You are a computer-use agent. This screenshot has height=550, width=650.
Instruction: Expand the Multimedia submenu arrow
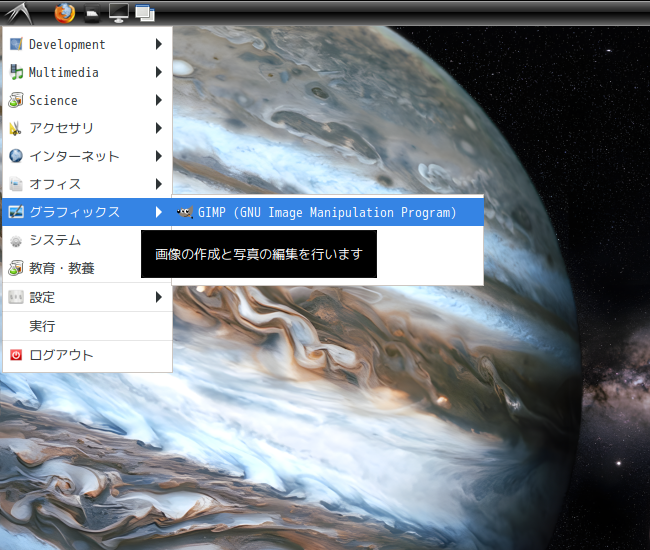pos(159,72)
